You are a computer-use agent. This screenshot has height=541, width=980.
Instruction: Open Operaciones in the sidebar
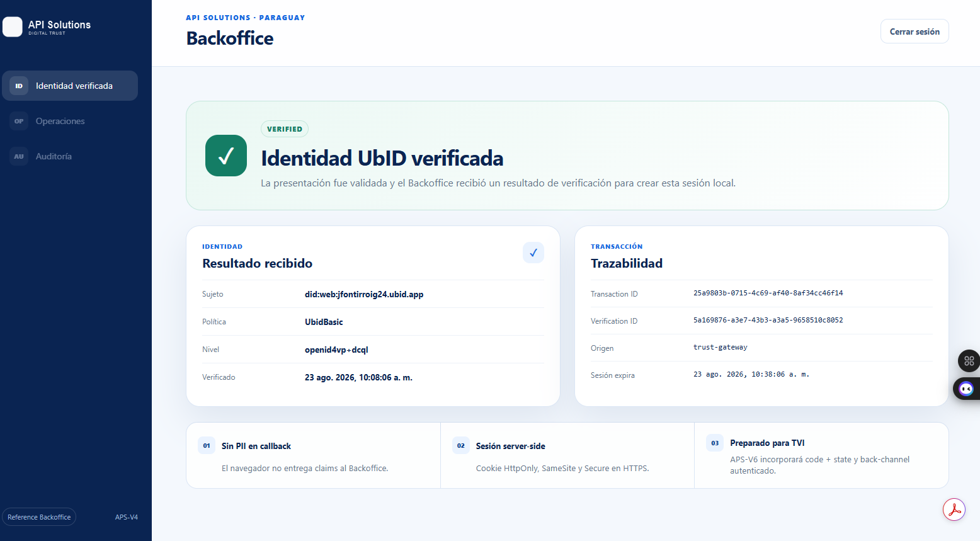point(70,121)
